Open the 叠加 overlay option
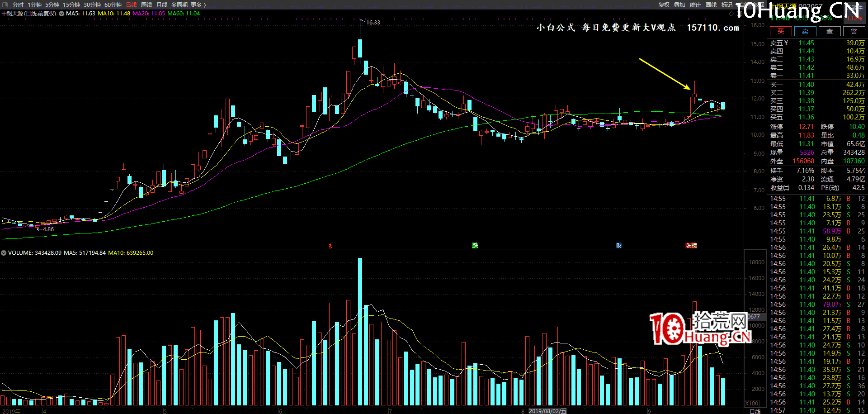The height and width of the screenshot is (414, 868). [x=679, y=5]
